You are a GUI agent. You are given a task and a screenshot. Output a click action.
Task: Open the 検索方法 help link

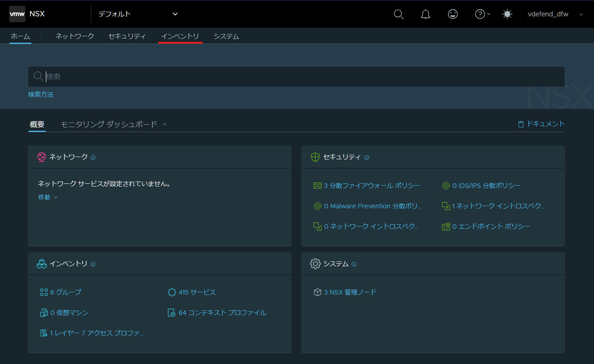click(x=41, y=94)
